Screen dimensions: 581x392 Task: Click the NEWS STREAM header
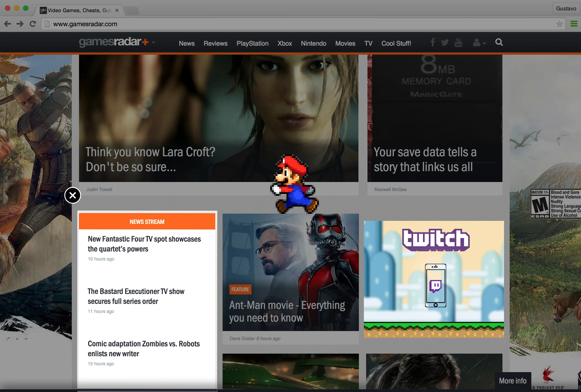click(x=147, y=222)
